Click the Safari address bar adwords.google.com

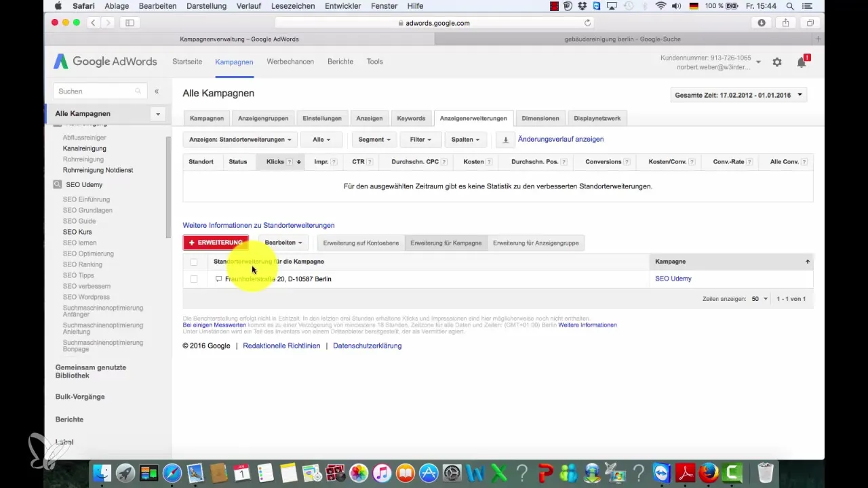click(435, 22)
